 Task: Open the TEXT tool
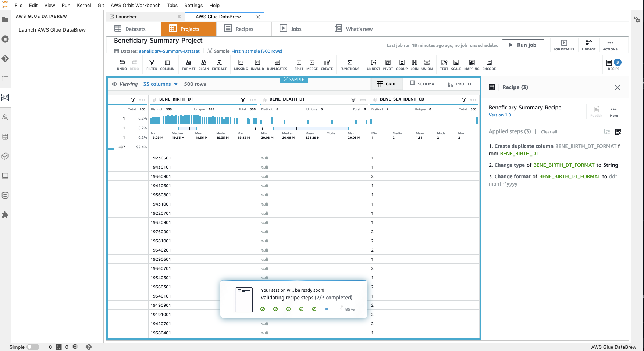point(444,64)
